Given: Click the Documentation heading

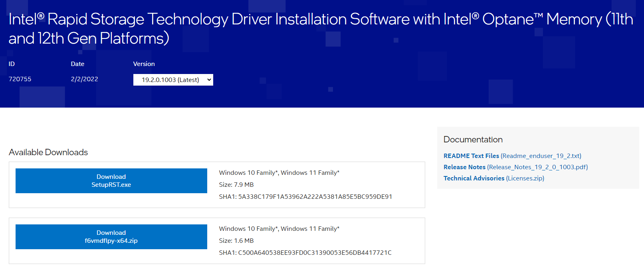Looking at the screenshot, I should (473, 140).
